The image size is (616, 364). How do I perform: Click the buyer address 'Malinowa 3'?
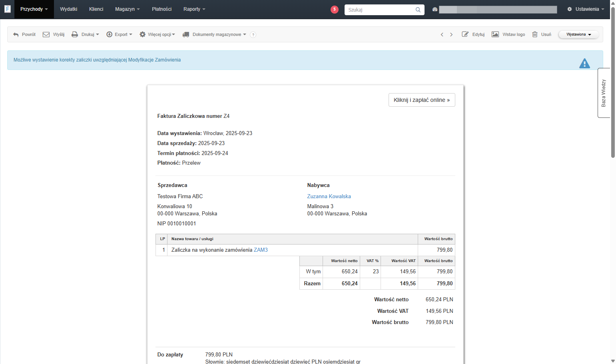coord(320,207)
